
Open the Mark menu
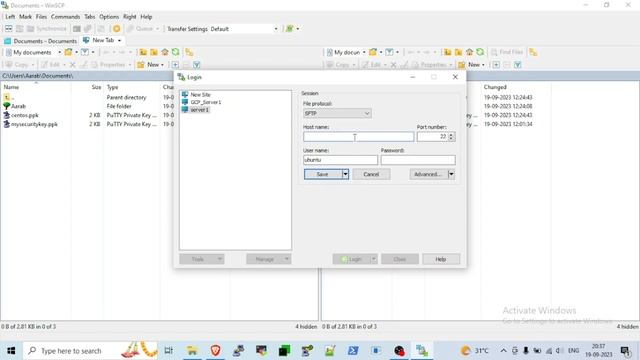tap(25, 17)
